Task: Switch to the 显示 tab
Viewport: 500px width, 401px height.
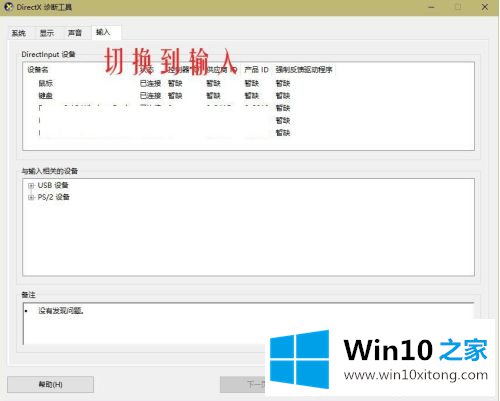Action: click(x=47, y=33)
